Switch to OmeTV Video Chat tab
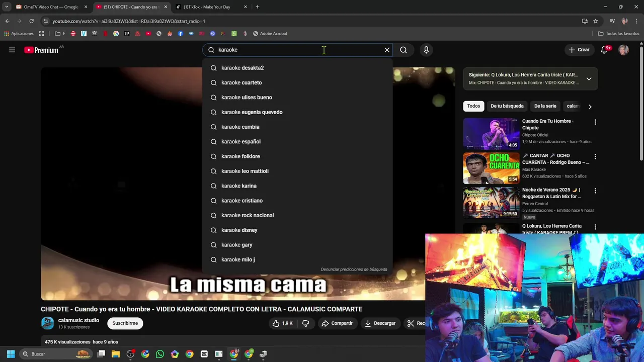The width and height of the screenshot is (644, 362). pyautogui.click(x=50, y=7)
